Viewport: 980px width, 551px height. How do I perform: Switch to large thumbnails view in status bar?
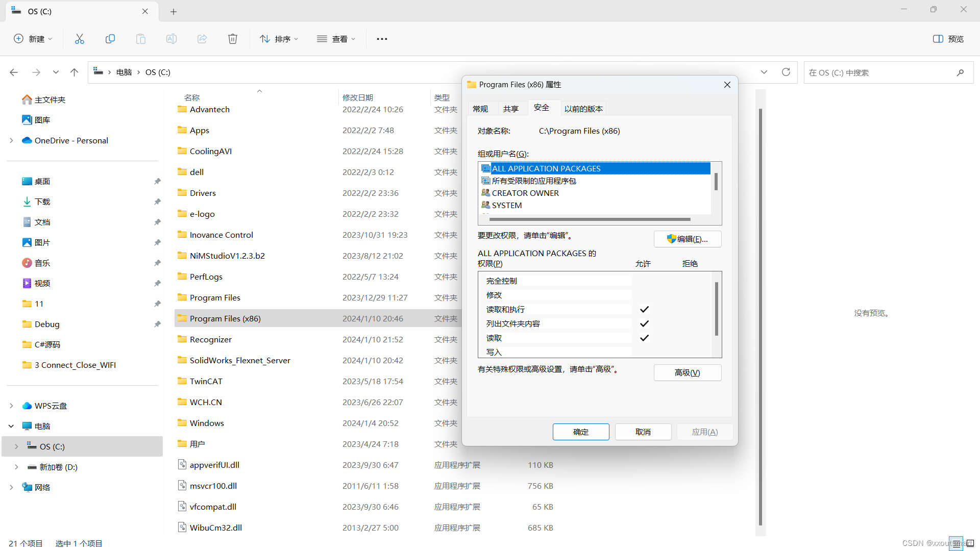tap(969, 543)
